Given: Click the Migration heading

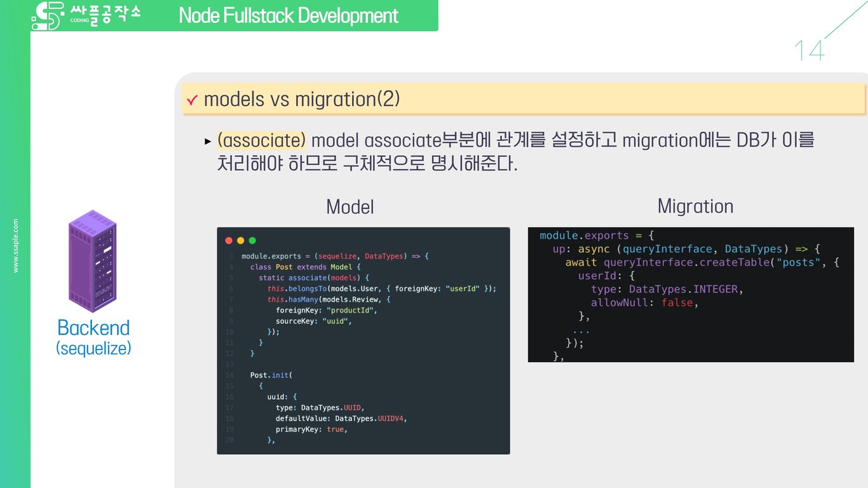Looking at the screenshot, I should coord(695,206).
